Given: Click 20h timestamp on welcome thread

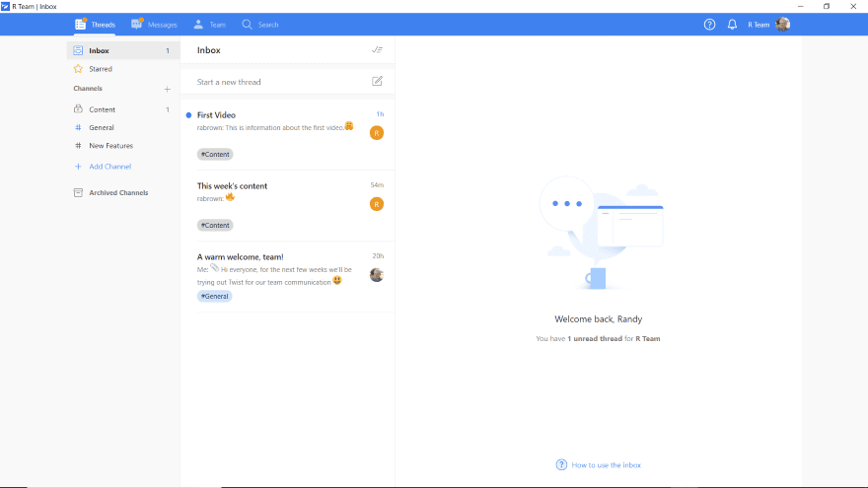Looking at the screenshot, I should coord(378,255).
